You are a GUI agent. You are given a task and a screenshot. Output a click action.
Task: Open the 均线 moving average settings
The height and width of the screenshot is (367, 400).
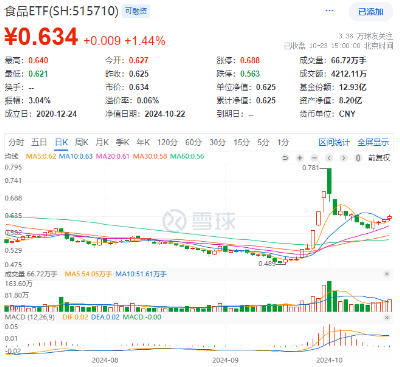11,156
